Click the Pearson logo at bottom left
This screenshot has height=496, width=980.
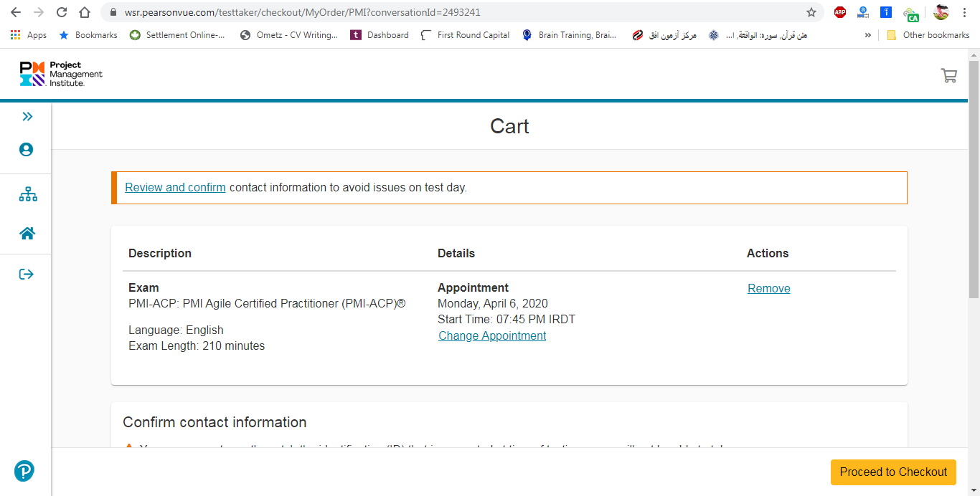25,471
